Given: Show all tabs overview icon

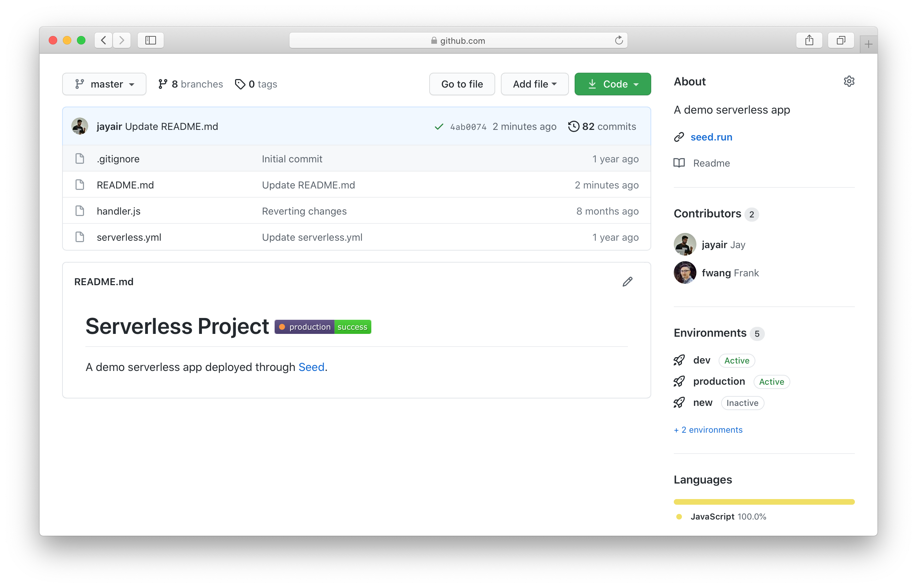Looking at the screenshot, I should (841, 41).
